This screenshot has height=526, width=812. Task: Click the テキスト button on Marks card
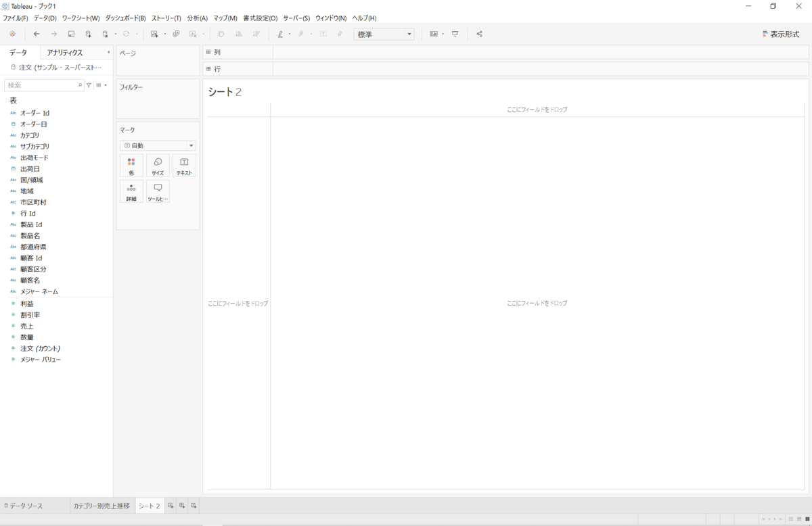pyautogui.click(x=184, y=166)
